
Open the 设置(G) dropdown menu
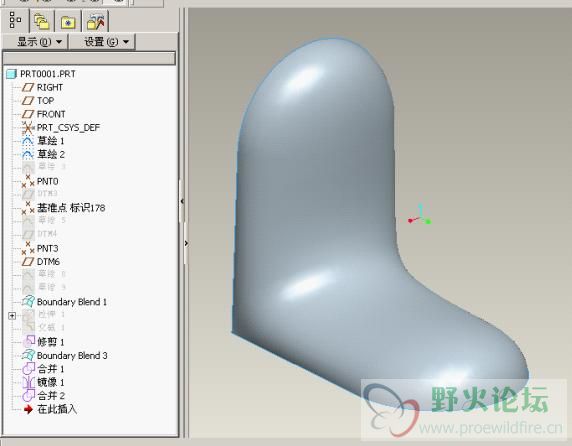click(103, 42)
